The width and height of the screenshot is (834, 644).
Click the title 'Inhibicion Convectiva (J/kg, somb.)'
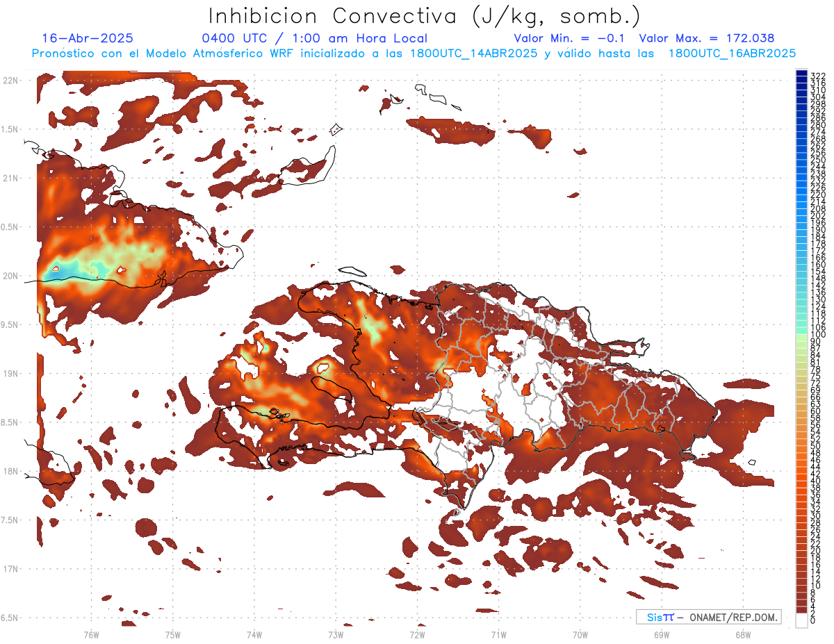(x=425, y=16)
